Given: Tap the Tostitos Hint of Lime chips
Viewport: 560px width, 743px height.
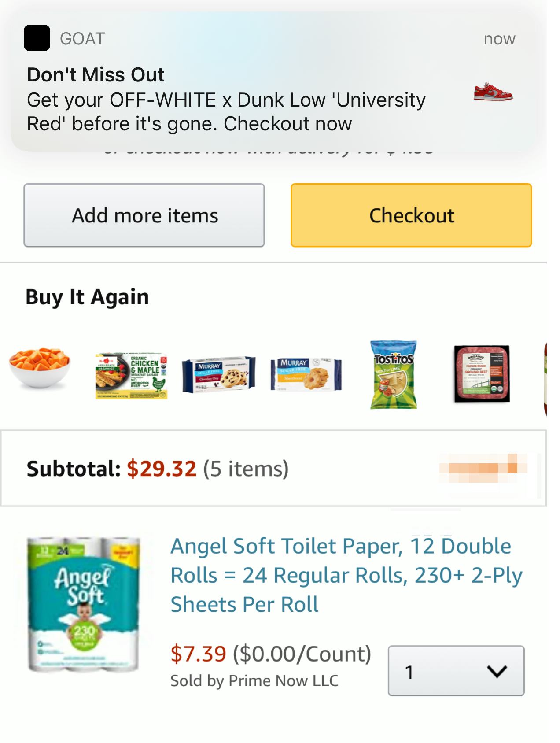Looking at the screenshot, I should point(393,374).
